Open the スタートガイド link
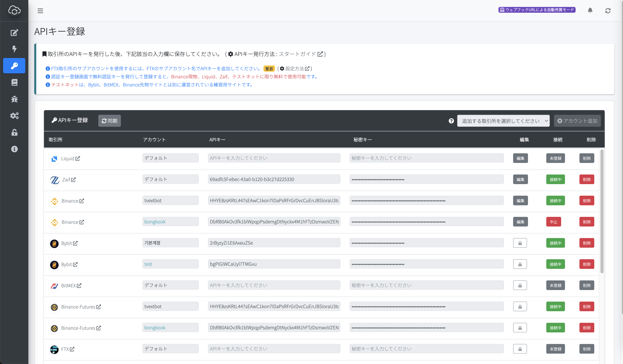This screenshot has width=623, height=364. (301, 54)
